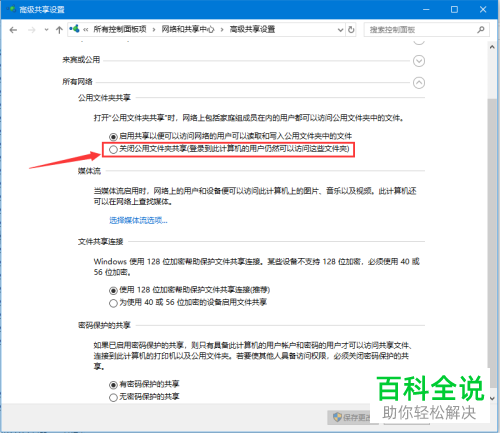
Task: Click 网络和共享中心 breadcrumb
Action: 188,29
